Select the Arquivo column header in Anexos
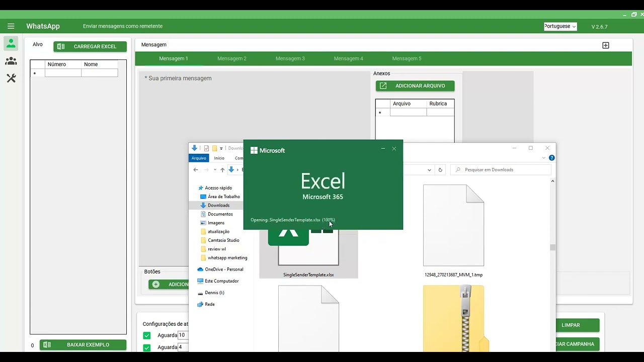644x362 pixels. click(408, 104)
